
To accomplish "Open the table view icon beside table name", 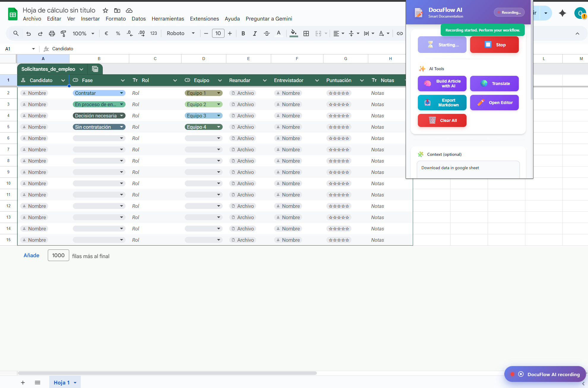I will pyautogui.click(x=95, y=69).
